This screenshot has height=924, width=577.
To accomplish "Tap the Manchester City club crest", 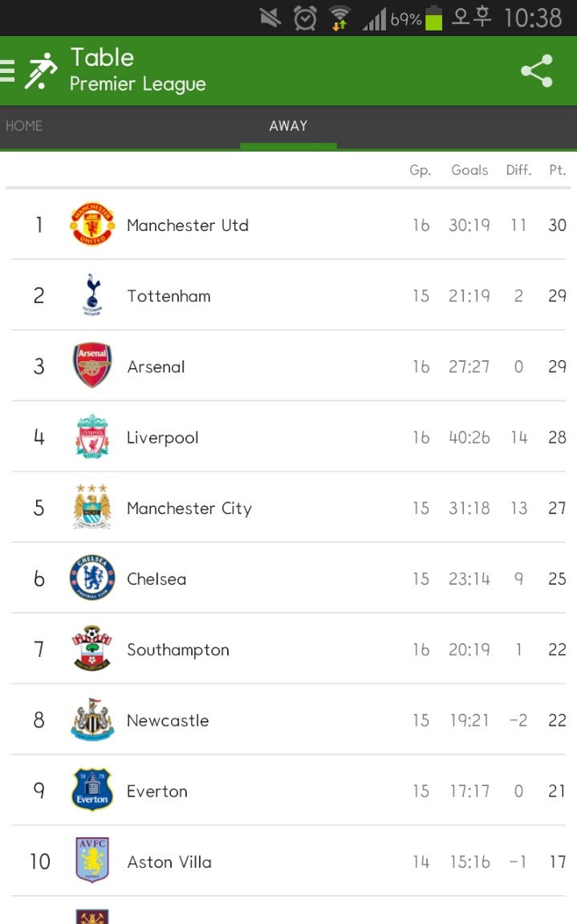I will (x=92, y=507).
